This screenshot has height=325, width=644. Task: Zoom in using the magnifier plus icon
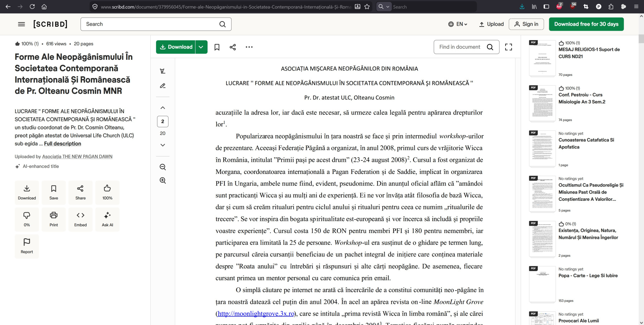[163, 180]
